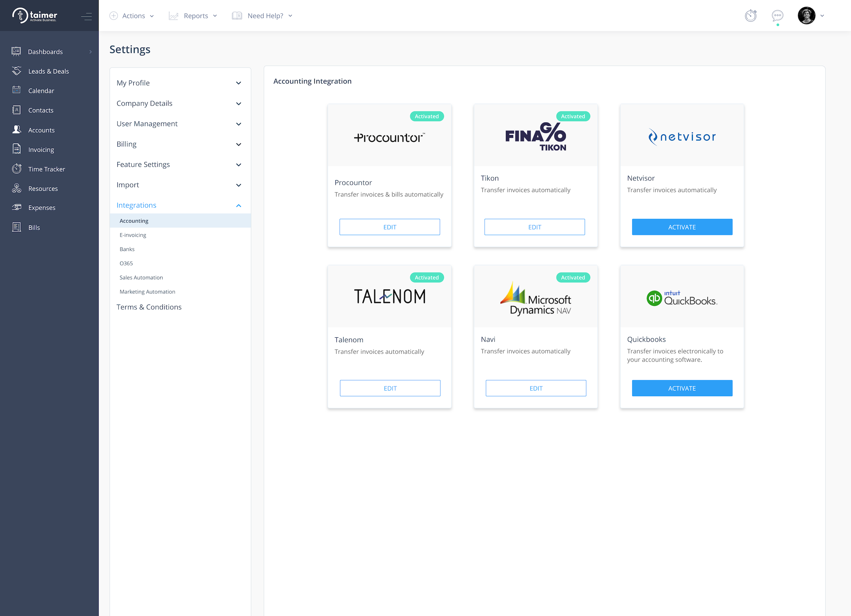The height and width of the screenshot is (616, 851).
Task: Click the Procountor logo thumbnail
Action: coord(389,138)
